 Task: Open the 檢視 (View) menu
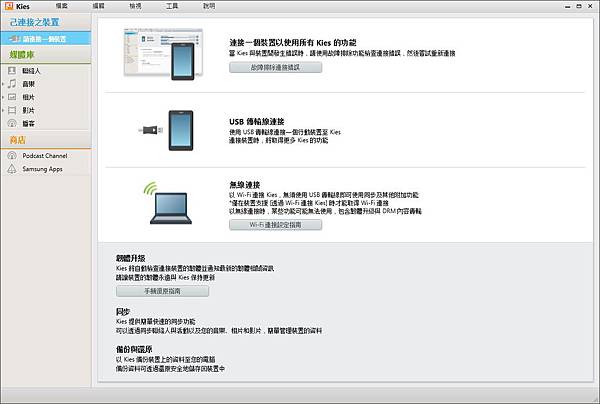tap(135, 6)
